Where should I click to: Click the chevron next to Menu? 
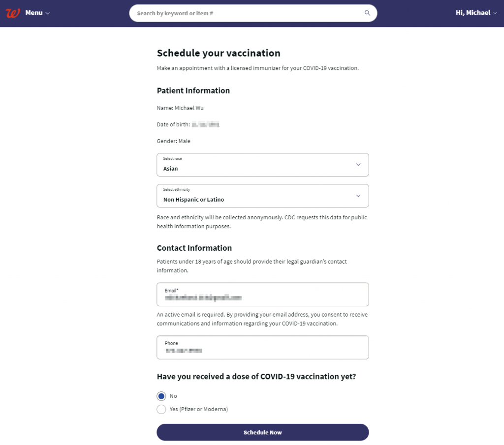coord(48,13)
